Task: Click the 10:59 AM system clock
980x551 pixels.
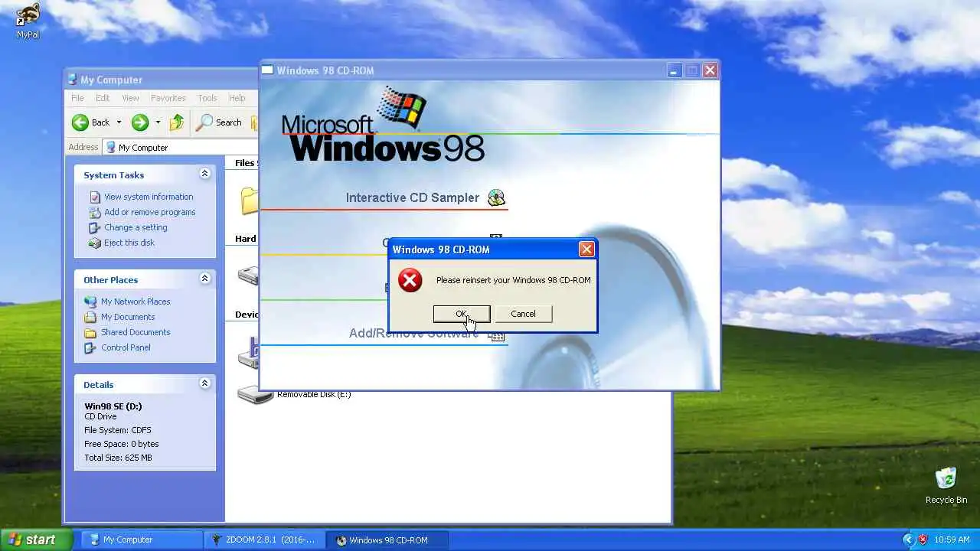Action: (952, 540)
